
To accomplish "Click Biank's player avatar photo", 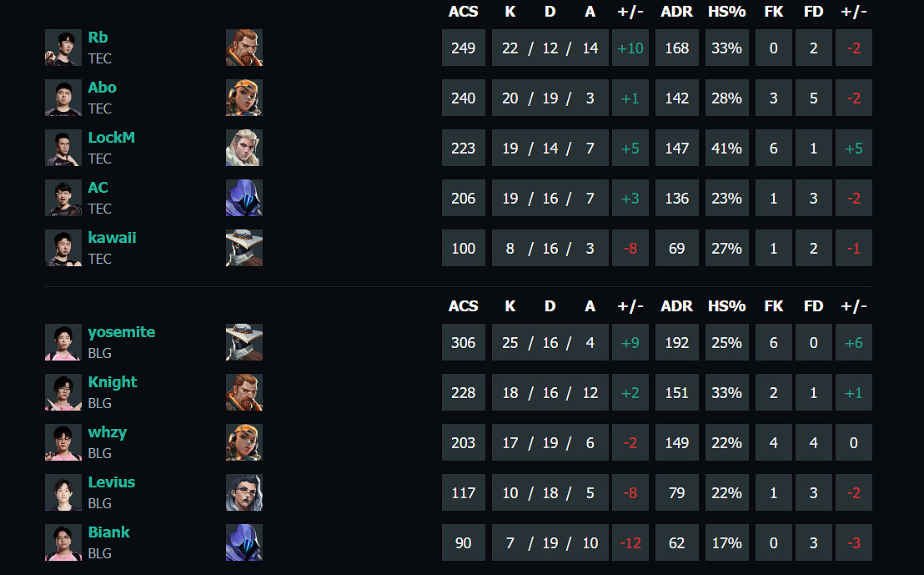I will [x=63, y=542].
